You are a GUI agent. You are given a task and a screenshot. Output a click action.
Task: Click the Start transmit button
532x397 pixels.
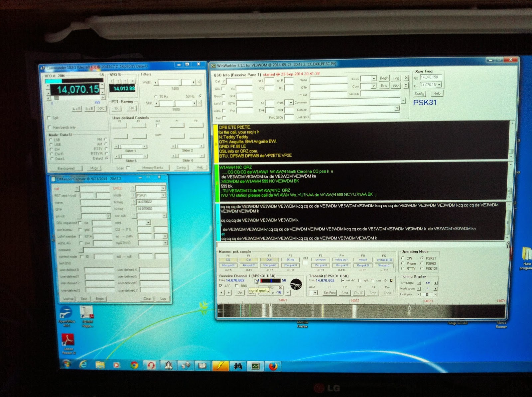click(x=345, y=293)
